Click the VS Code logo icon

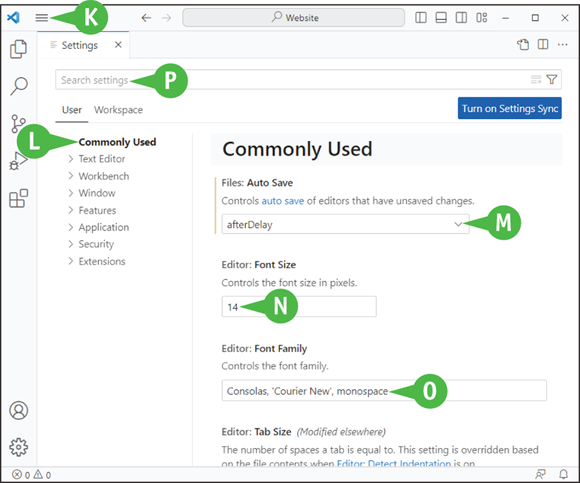tap(14, 17)
